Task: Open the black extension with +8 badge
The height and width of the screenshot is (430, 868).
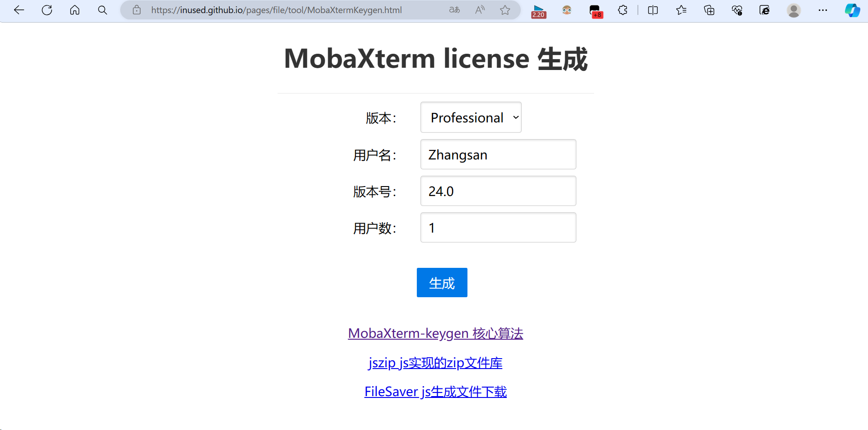Action: point(596,11)
